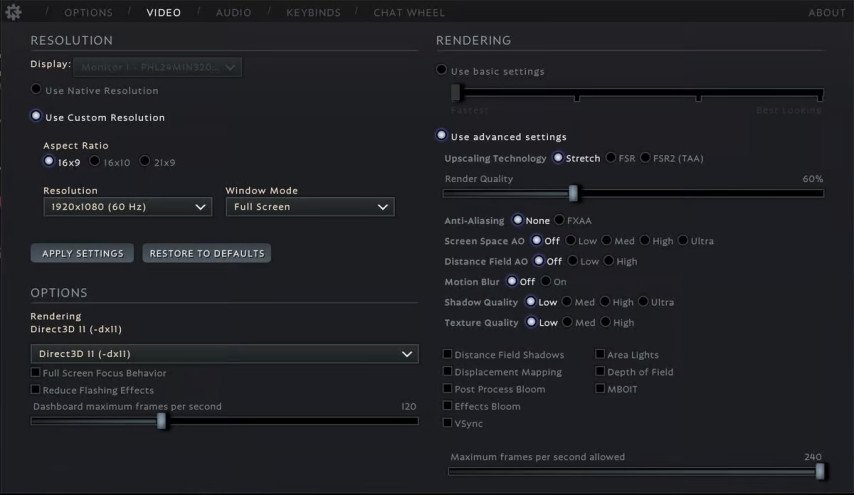This screenshot has height=495, width=854.
Task: Enable the VSync checkbox
Action: click(447, 423)
